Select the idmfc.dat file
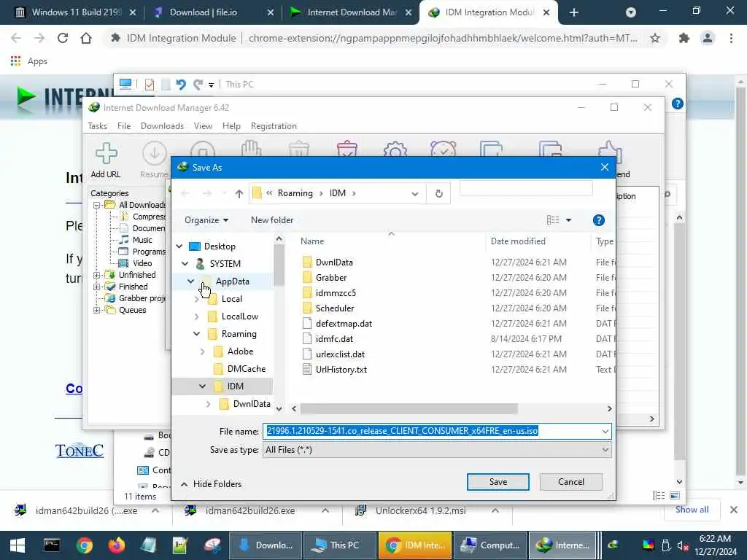This screenshot has height=560, width=747. (x=334, y=339)
